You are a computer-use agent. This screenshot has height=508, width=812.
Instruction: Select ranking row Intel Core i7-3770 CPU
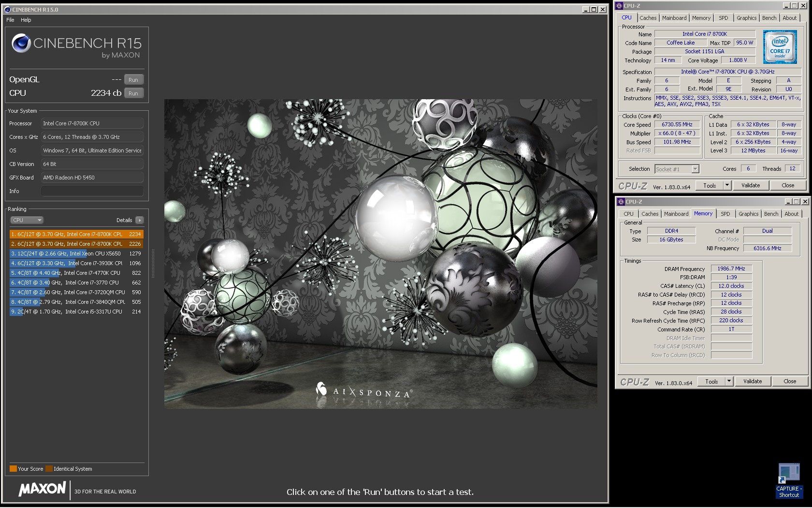click(x=76, y=283)
